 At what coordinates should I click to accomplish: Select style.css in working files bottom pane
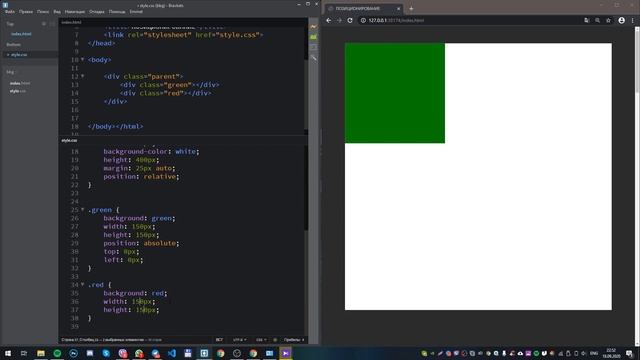(19, 55)
